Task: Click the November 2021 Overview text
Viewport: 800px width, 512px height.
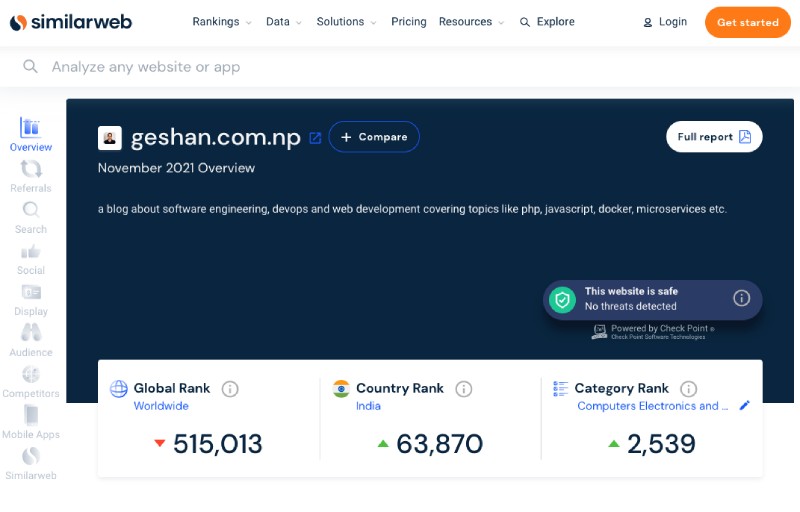Action: [x=176, y=168]
